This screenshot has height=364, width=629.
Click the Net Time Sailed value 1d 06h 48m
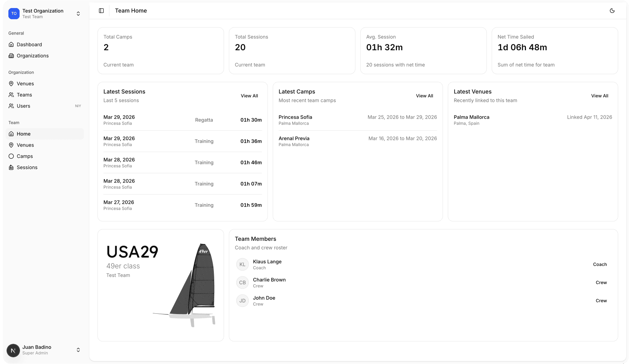tap(522, 47)
